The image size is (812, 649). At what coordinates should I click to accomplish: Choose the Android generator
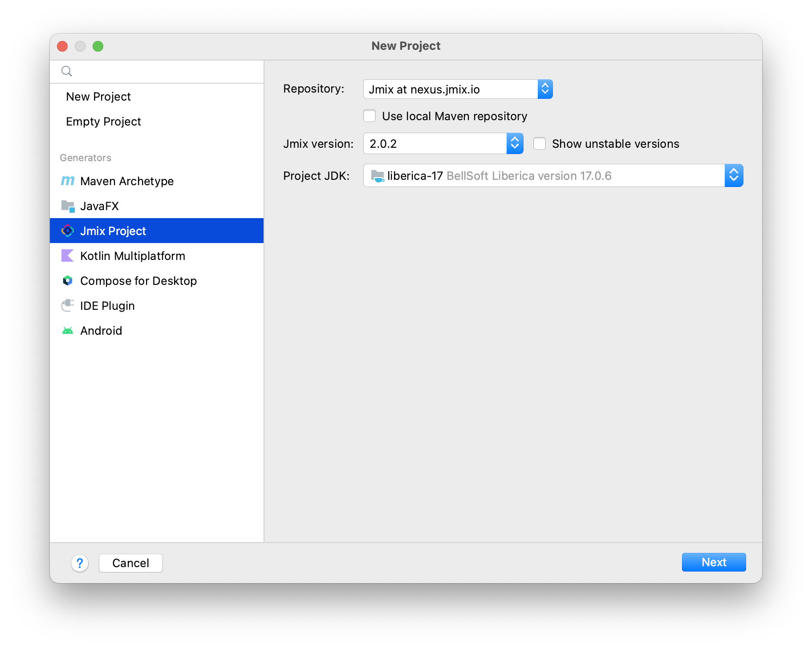point(157,331)
